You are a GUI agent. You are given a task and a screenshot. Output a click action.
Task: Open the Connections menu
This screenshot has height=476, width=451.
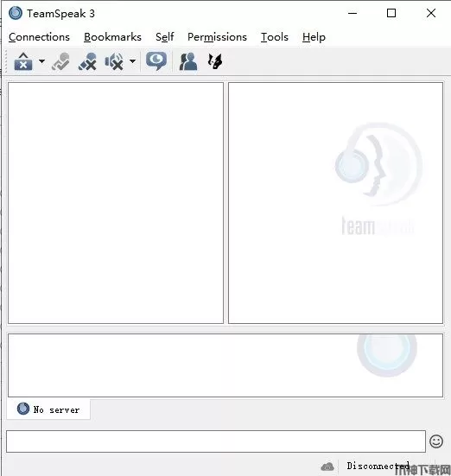(39, 37)
